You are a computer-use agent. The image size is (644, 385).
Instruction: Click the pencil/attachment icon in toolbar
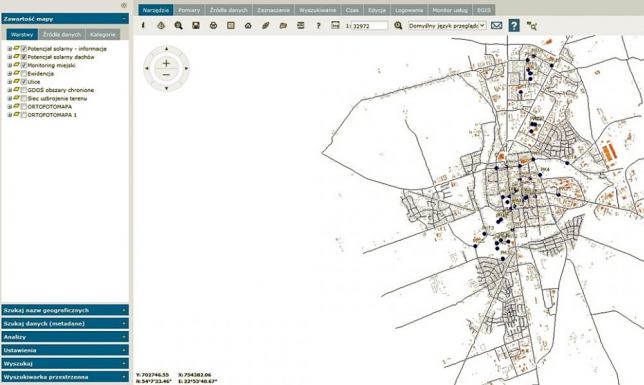point(266,25)
